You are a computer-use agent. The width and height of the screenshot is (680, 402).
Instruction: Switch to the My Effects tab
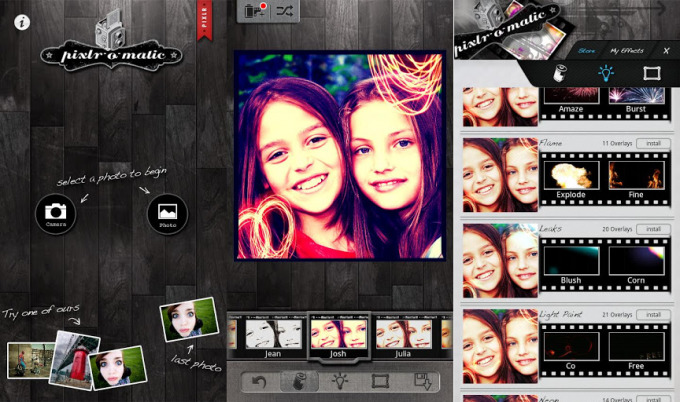pyautogui.click(x=627, y=50)
